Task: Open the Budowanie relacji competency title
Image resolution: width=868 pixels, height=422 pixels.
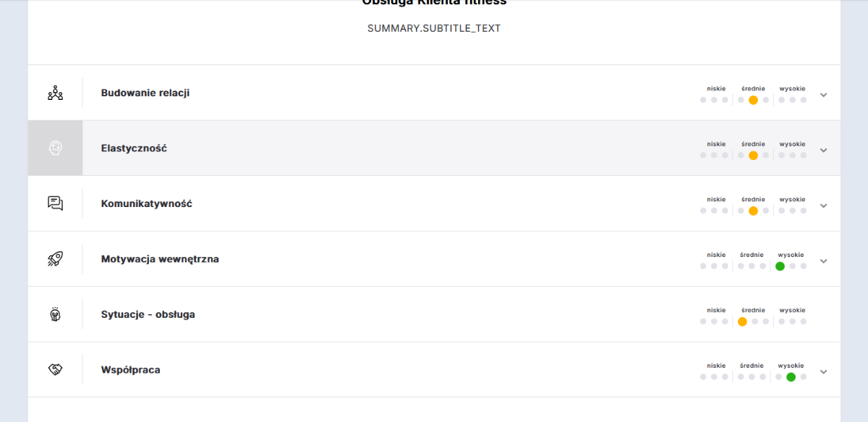Action: 145,93
